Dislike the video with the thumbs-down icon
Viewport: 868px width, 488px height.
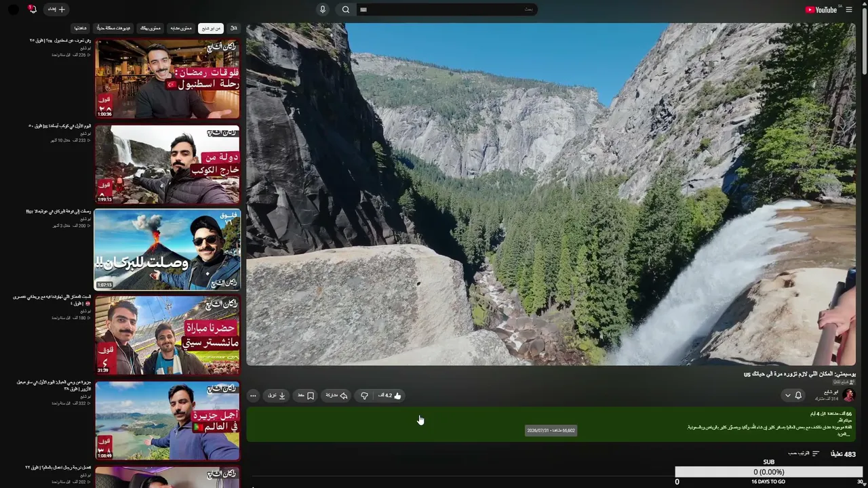(x=364, y=396)
